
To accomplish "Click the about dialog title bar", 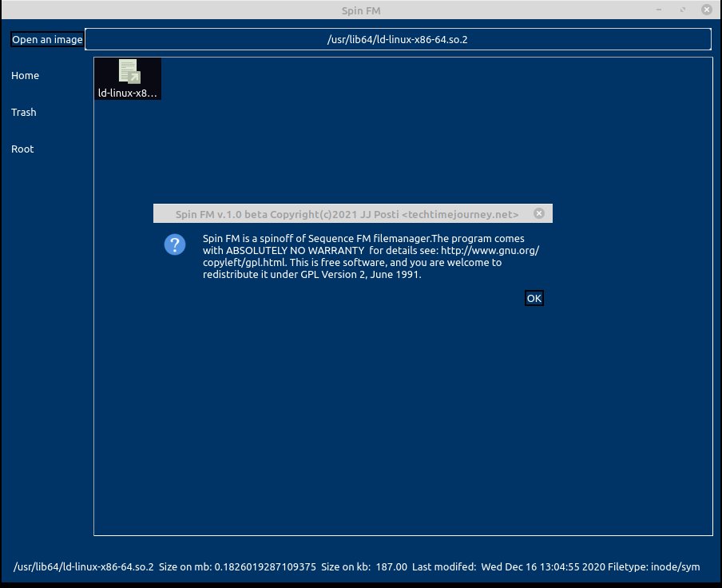I will click(353, 213).
